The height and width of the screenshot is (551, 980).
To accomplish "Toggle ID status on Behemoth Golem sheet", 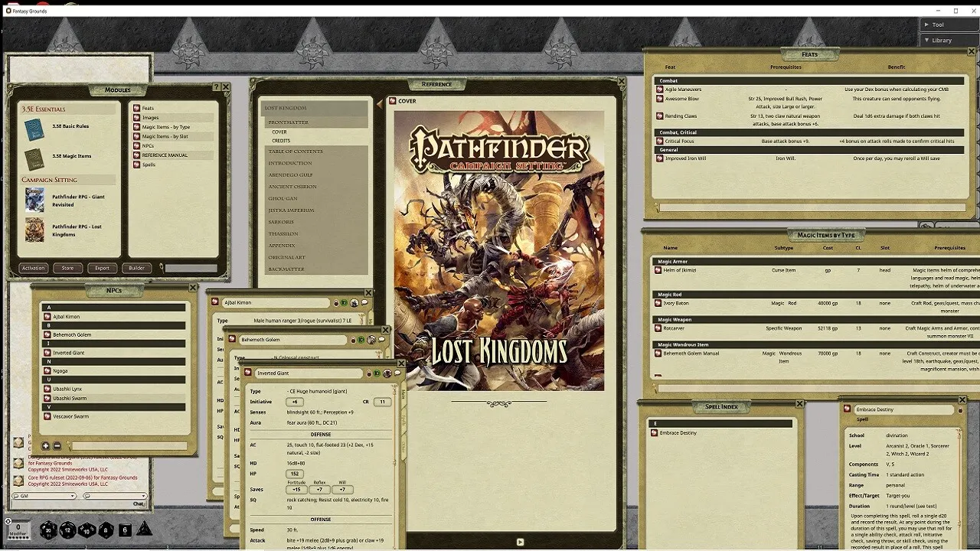I will coord(361,340).
